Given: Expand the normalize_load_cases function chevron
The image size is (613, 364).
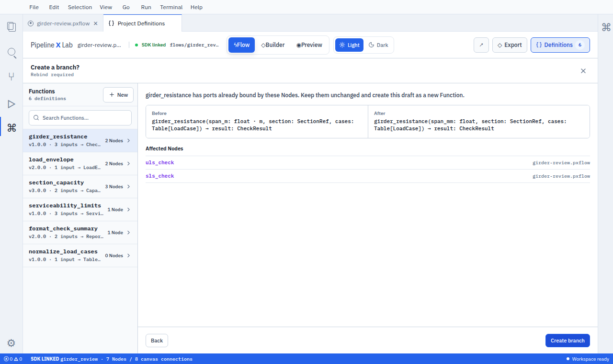Looking at the screenshot, I should [x=129, y=256].
